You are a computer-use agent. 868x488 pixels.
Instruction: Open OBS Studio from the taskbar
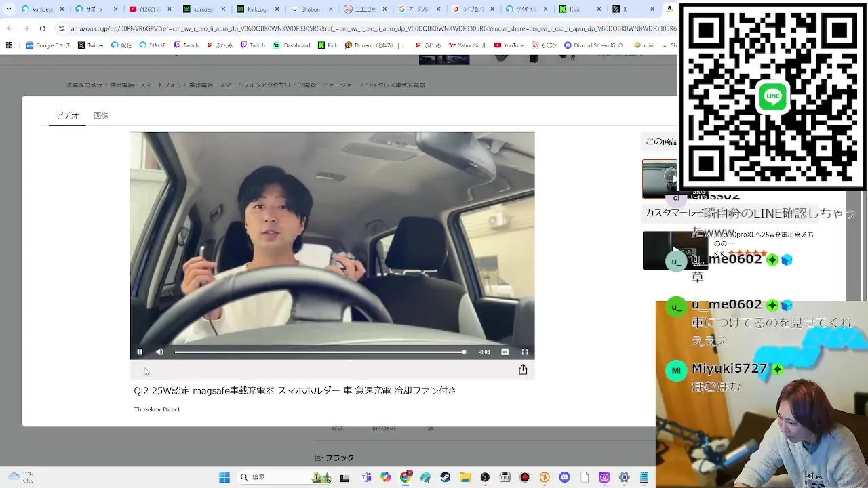[485, 477]
